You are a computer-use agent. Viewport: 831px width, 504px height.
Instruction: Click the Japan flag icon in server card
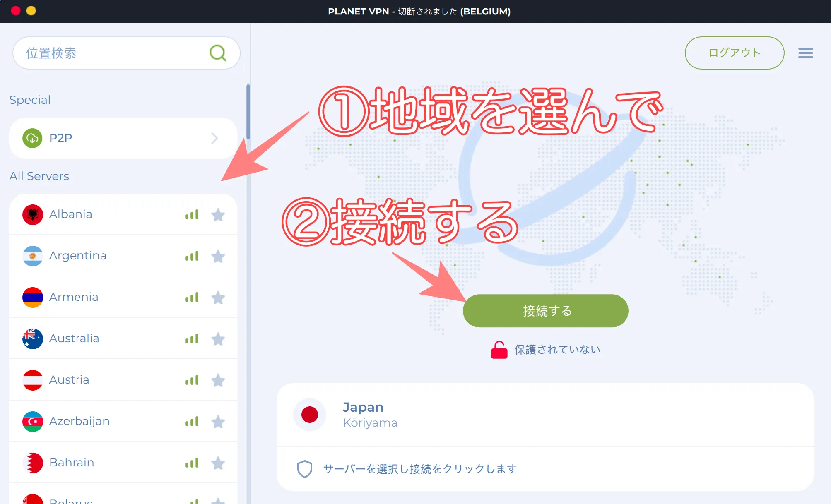point(310,415)
